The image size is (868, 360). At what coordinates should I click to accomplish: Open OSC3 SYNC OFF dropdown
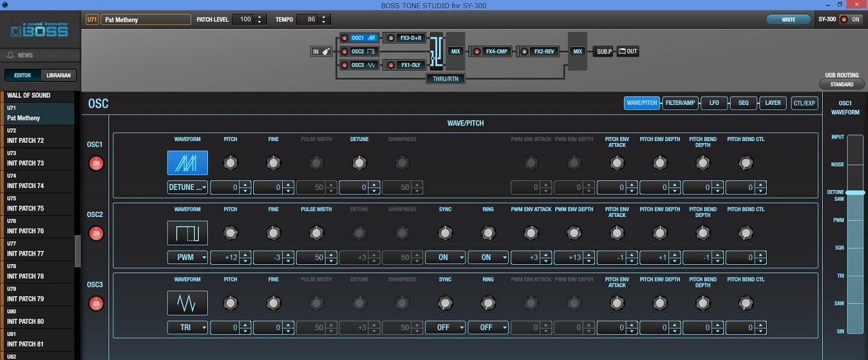(445, 327)
